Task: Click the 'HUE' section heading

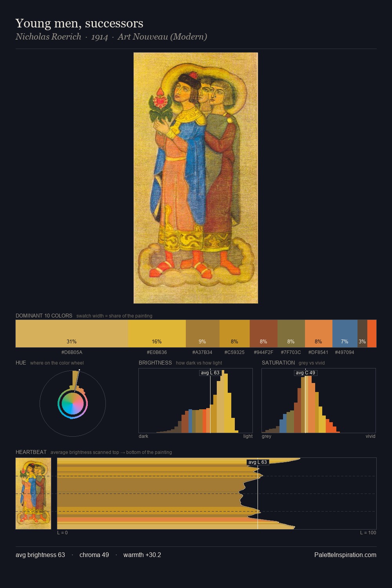Action: click(x=21, y=363)
